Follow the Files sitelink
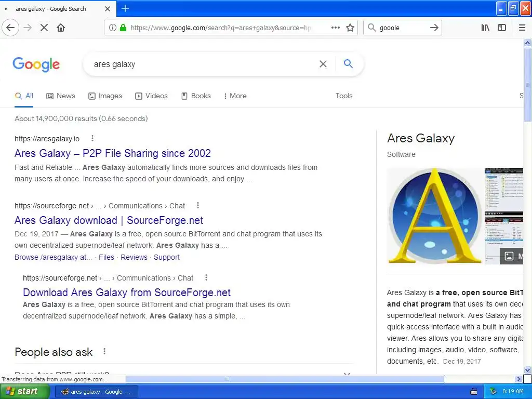This screenshot has height=399, width=532. click(x=107, y=258)
